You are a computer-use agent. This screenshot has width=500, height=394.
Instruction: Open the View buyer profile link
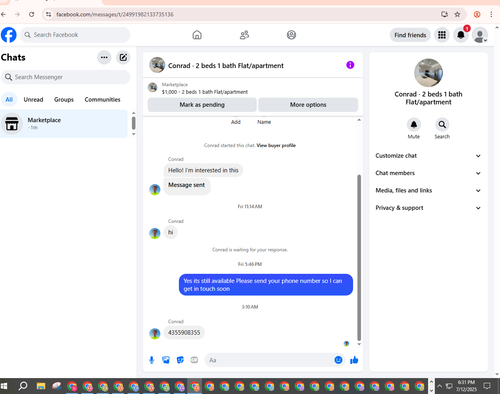click(276, 145)
